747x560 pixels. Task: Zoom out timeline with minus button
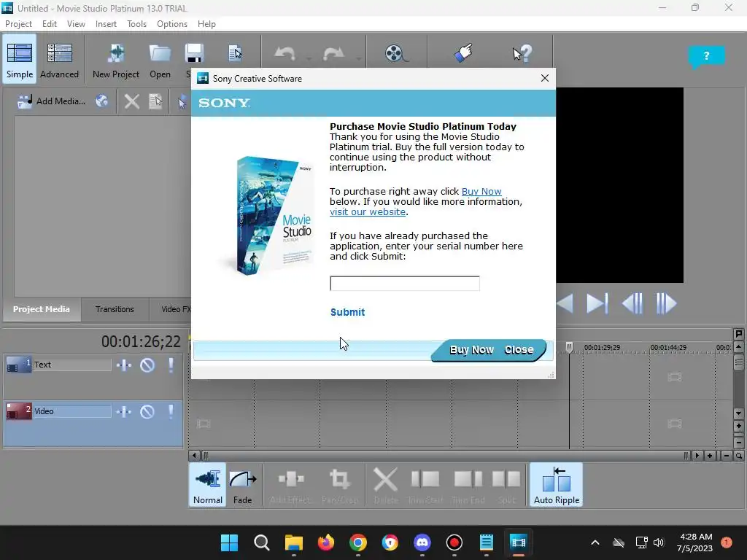pyautogui.click(x=727, y=456)
